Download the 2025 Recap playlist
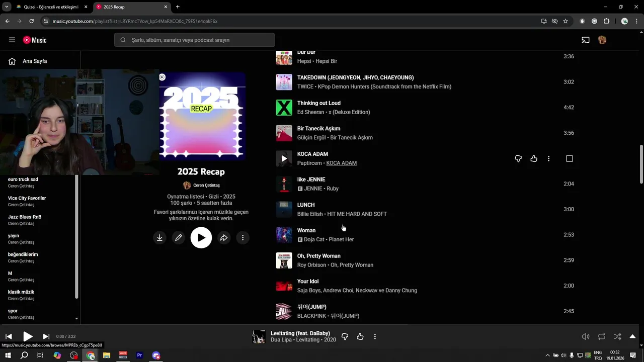644x362 pixels. [159, 238]
